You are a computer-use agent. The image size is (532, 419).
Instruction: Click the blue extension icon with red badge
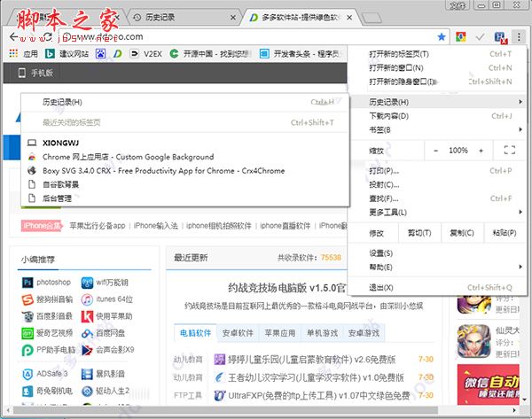point(500,37)
